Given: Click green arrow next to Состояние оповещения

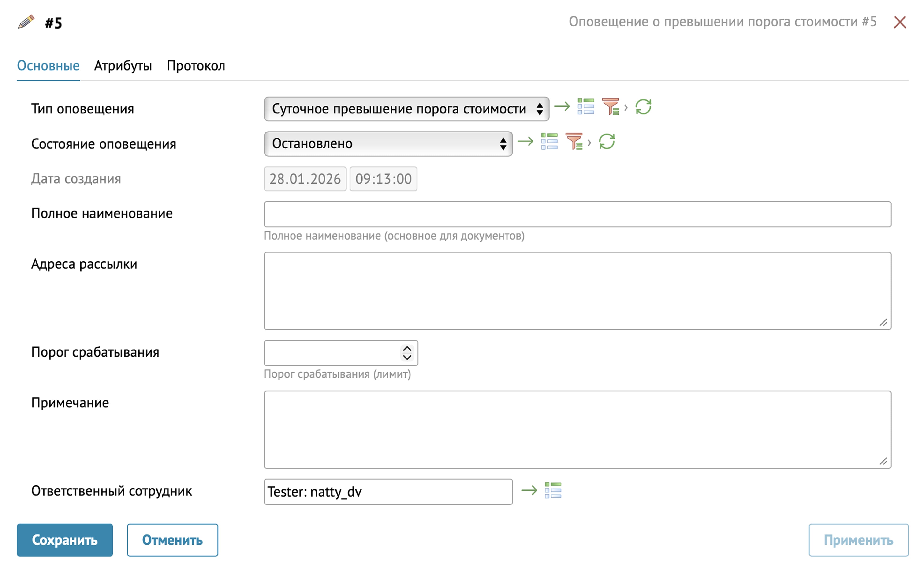Looking at the screenshot, I should tap(525, 142).
